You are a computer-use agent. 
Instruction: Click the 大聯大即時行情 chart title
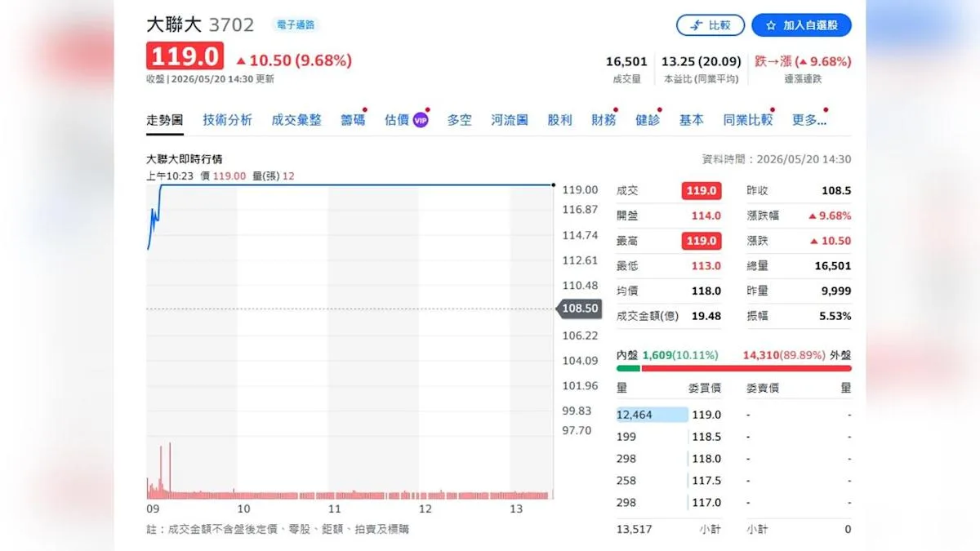(x=185, y=159)
